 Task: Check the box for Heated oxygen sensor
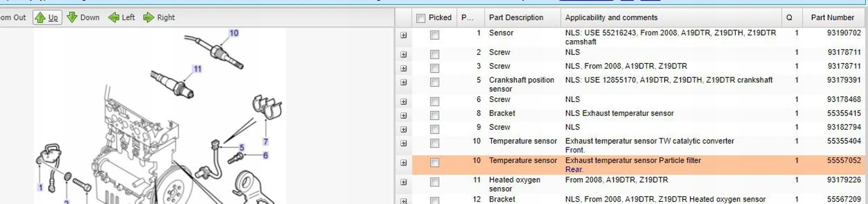click(434, 182)
